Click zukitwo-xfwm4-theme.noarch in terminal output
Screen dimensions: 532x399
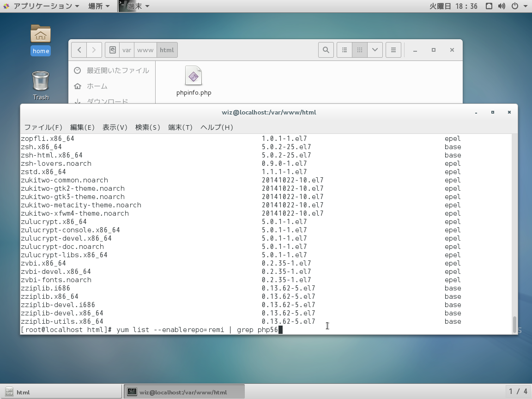click(75, 213)
